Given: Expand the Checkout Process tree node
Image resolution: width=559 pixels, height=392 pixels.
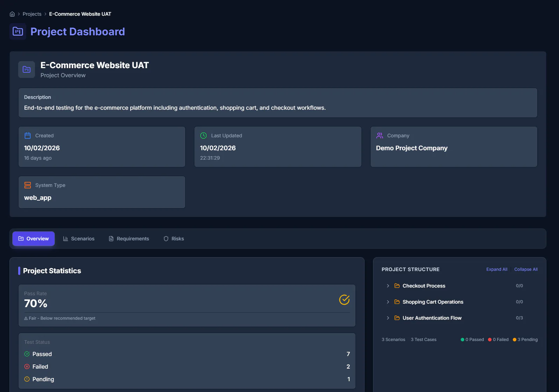Looking at the screenshot, I should pyautogui.click(x=388, y=286).
